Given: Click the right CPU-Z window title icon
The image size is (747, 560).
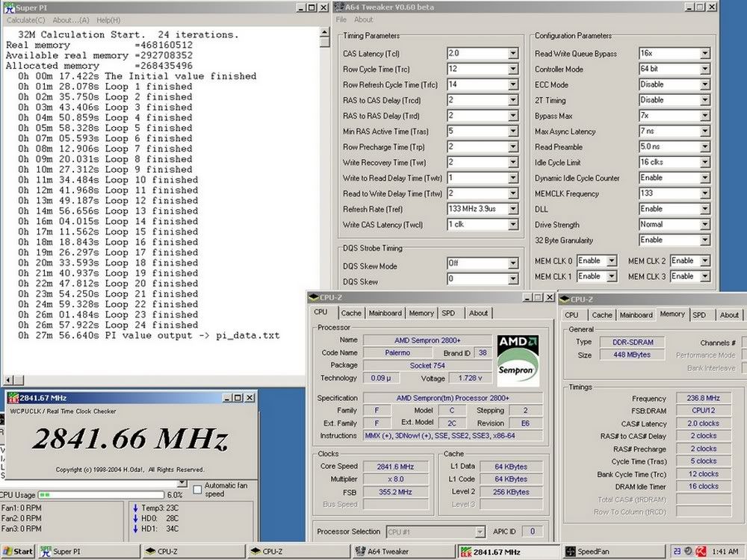Looking at the screenshot, I should (565, 299).
